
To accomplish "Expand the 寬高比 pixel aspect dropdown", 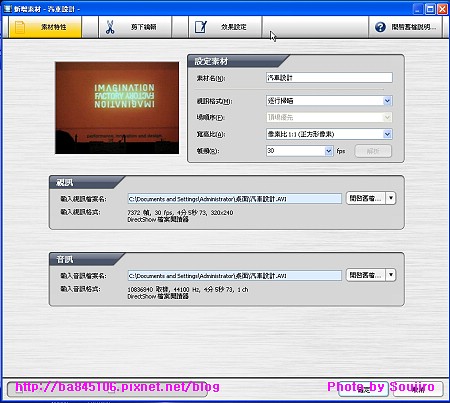I will coord(387,134).
